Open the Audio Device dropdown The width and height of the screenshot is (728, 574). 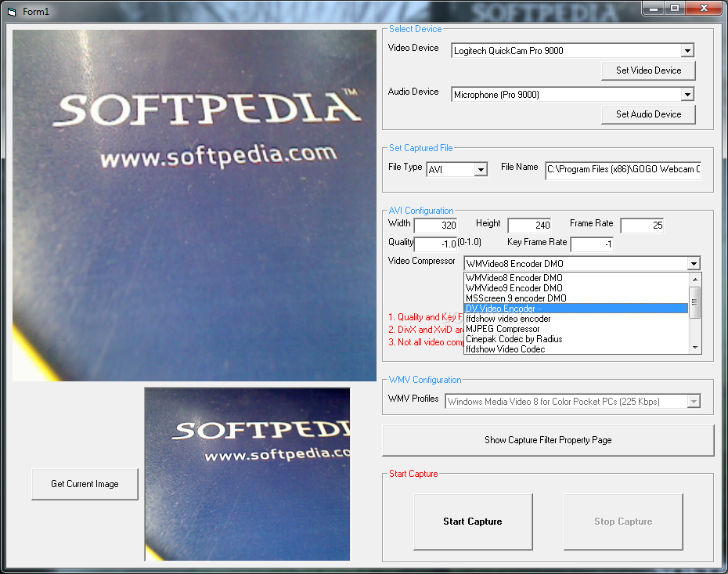coord(687,95)
